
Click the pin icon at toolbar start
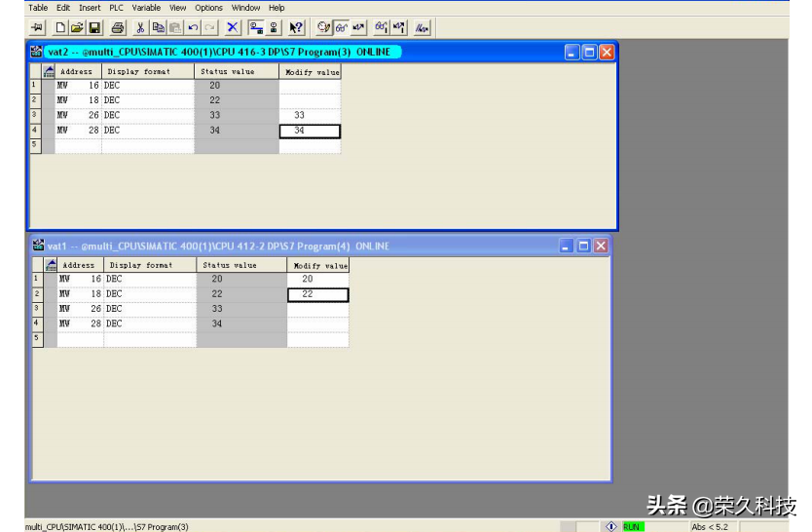38,28
